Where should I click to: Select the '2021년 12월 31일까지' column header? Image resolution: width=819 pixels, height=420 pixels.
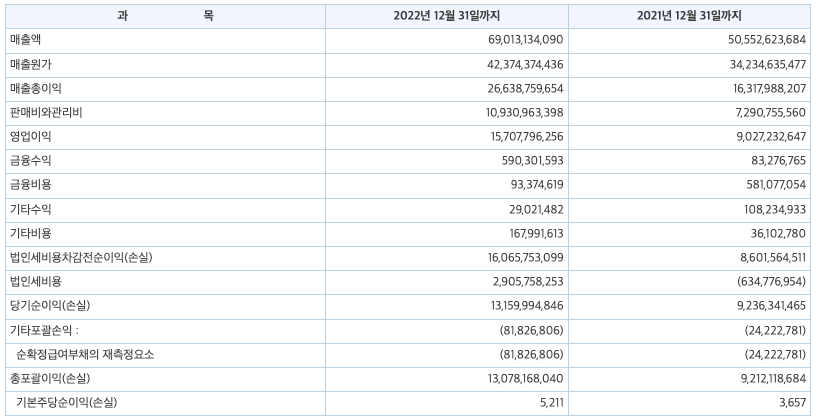click(689, 16)
